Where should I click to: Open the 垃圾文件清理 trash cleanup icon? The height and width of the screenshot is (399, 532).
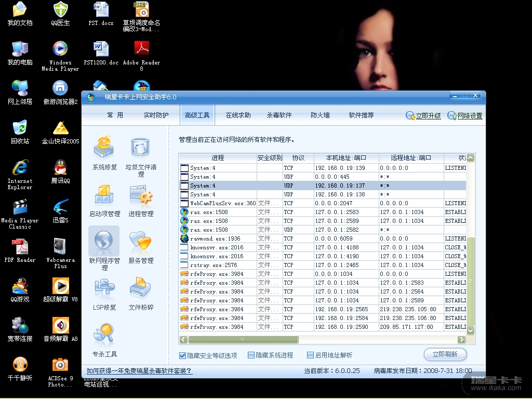[x=141, y=149]
